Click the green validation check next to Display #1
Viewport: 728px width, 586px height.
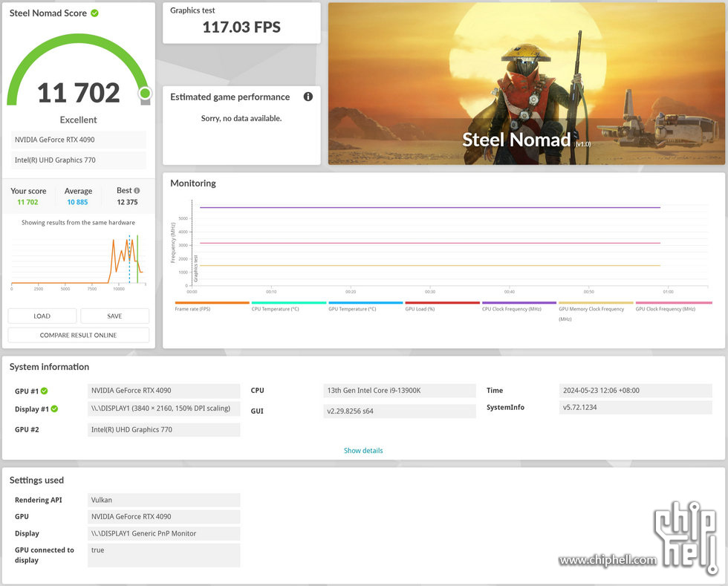click(54, 408)
